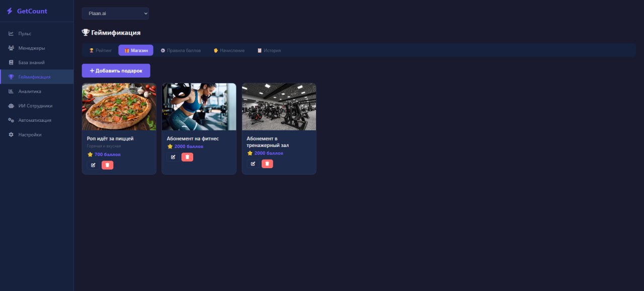Click the pizza gift image
The width and height of the screenshot is (644, 291).
click(119, 107)
